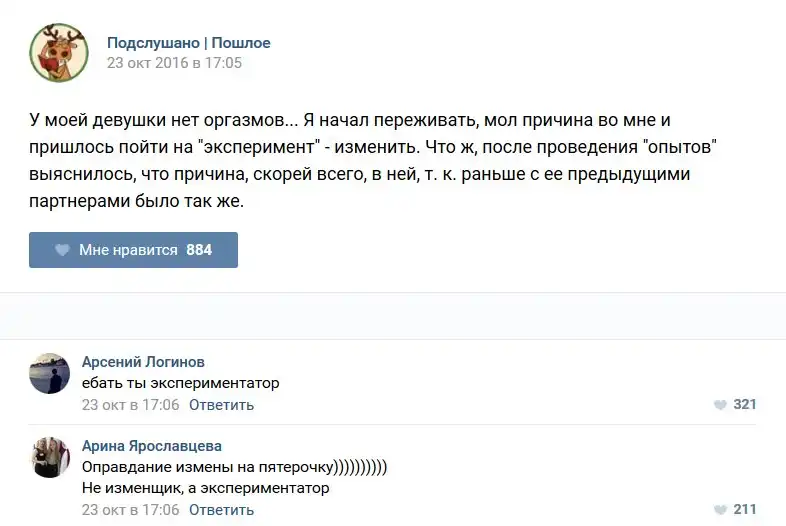The image size is (786, 526).
Task: Like Арина Ярославцева's comment via heart icon
Action: 720,510
